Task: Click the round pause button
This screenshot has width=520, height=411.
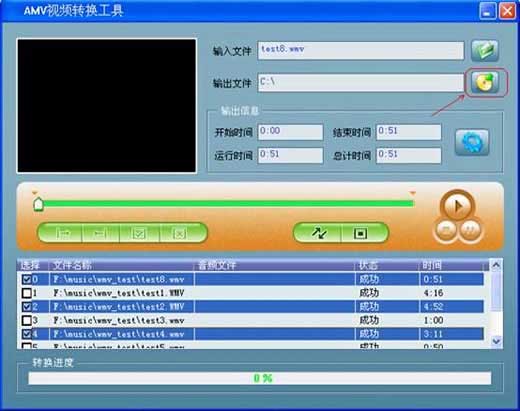Action: pyautogui.click(x=470, y=230)
